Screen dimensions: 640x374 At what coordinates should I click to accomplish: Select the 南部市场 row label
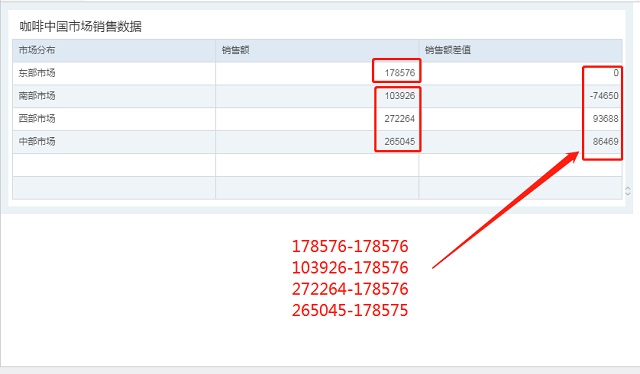[37, 96]
